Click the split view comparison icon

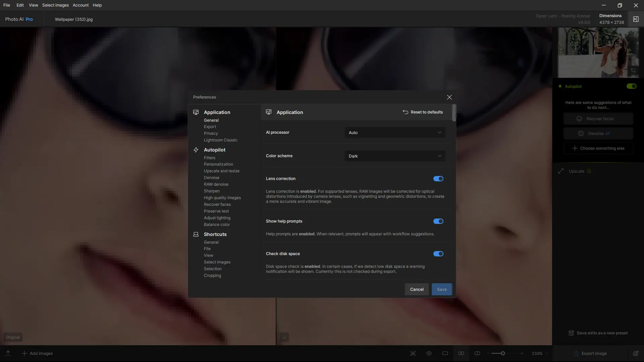pos(477,353)
